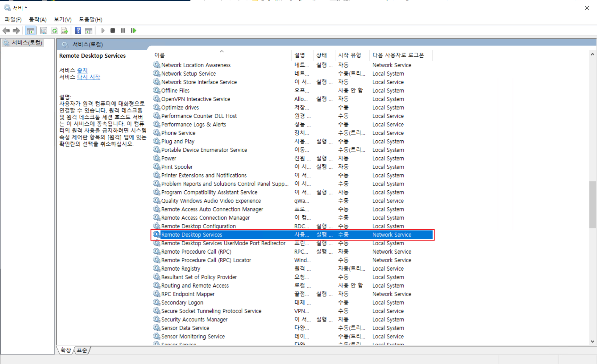Toggle the Action Pane toolbar icon
Viewport: 597px width, 364px height.
tap(89, 31)
